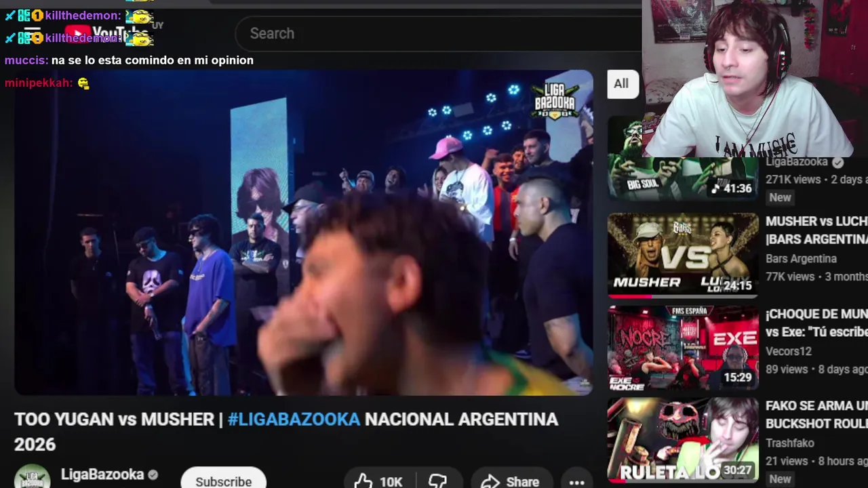Click the minipekkah chat username
The height and width of the screenshot is (488, 868).
coord(38,83)
